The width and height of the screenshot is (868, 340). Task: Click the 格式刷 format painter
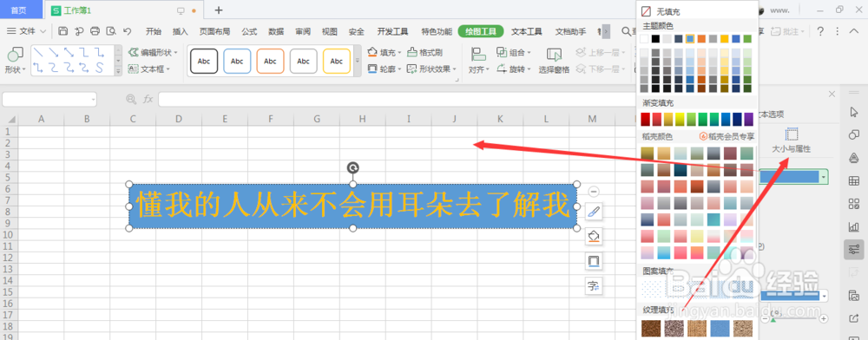coord(425,53)
